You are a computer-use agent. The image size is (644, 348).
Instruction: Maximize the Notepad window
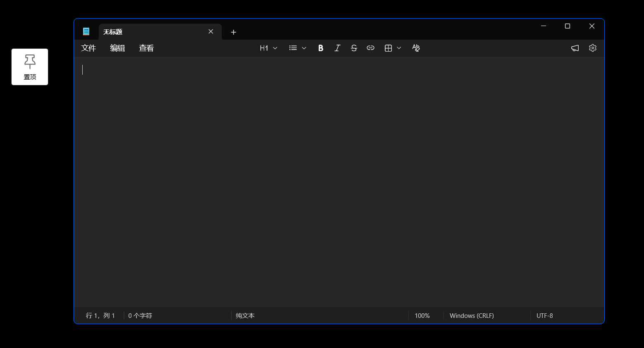click(x=568, y=26)
